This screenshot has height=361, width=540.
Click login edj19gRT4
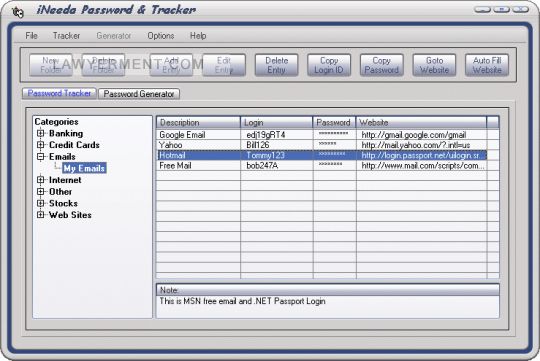click(x=266, y=135)
